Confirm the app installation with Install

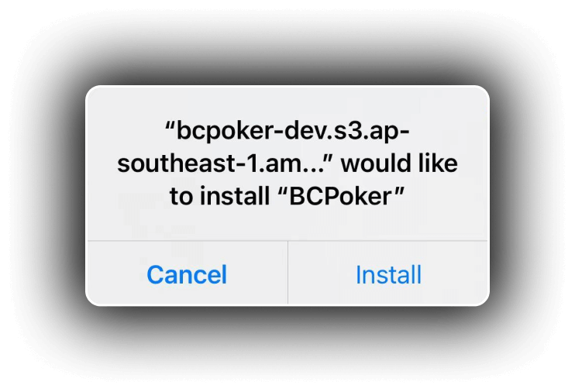(x=388, y=273)
